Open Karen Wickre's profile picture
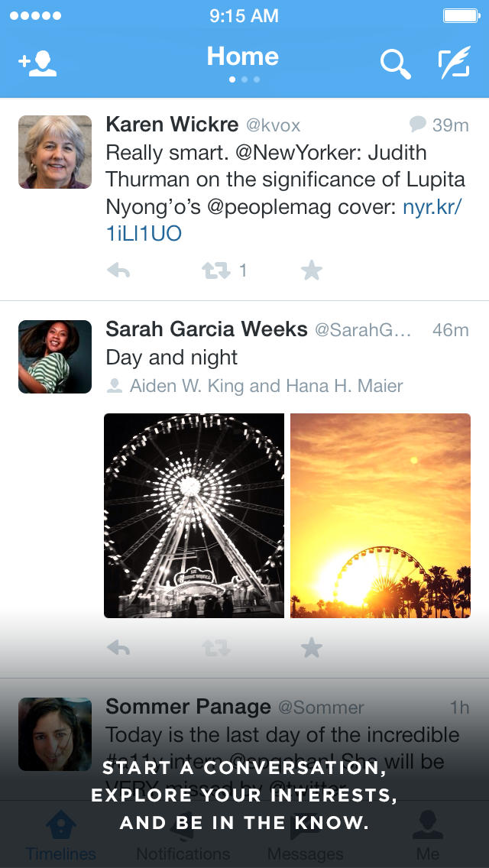Viewport: 489px width, 868px height. click(55, 152)
